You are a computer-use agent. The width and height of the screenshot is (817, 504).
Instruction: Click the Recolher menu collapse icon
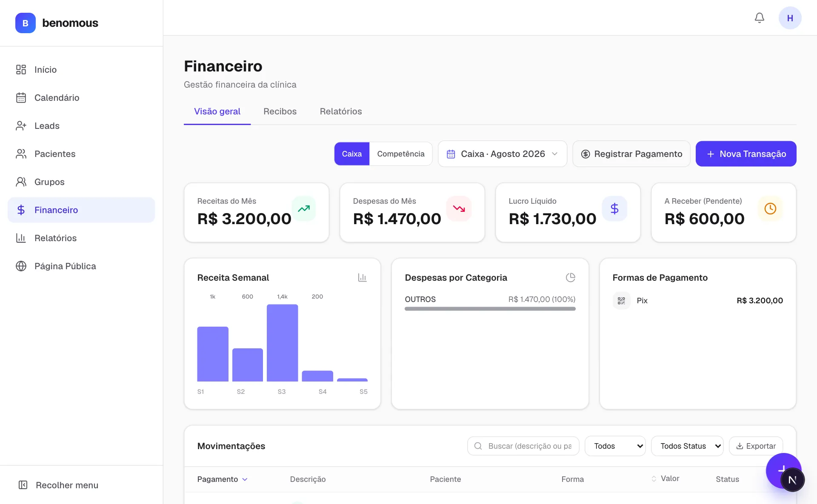point(23,485)
